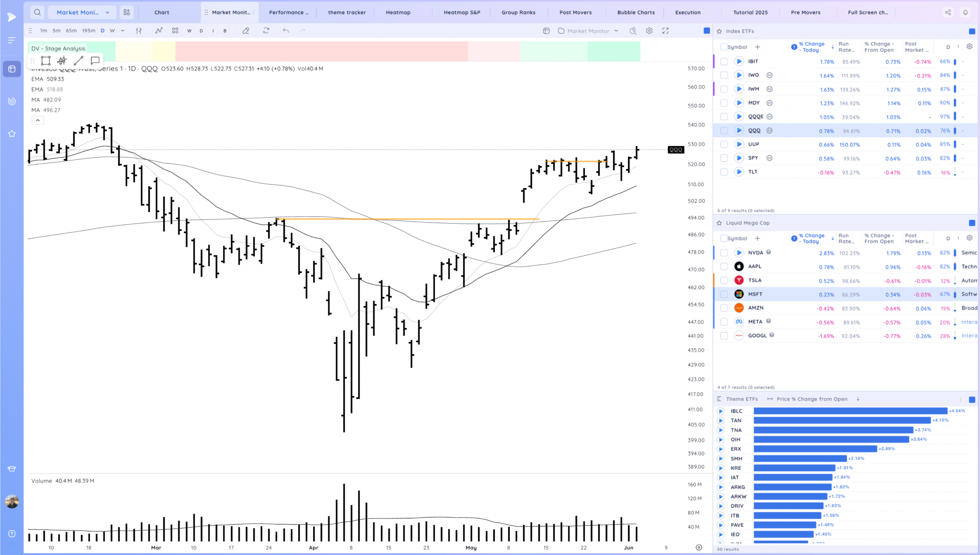Check the IBIT row checkbox
Viewport: 980px width, 555px height.
pyautogui.click(x=724, y=62)
